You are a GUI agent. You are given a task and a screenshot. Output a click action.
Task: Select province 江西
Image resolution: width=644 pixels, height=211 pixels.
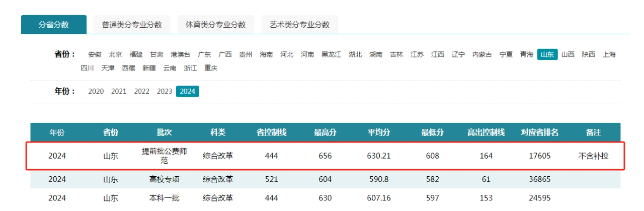point(438,54)
